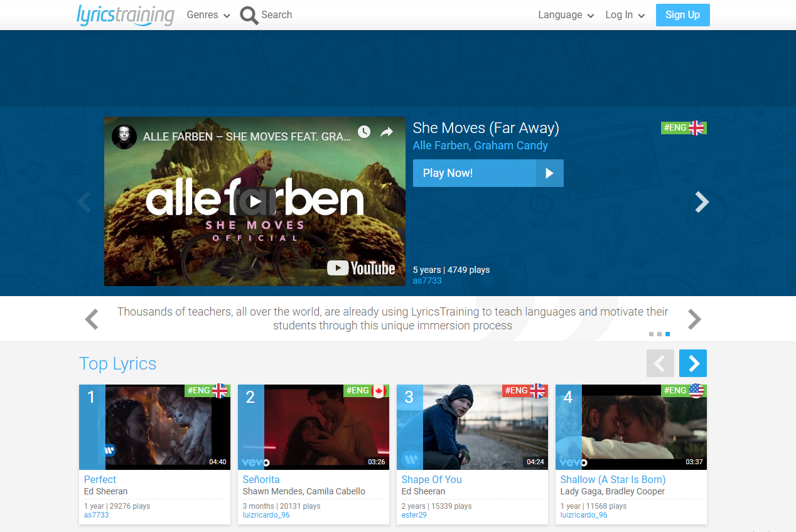Screen dimensions: 796x532
Task: Click the arrow on Play Now button
Action: click(x=550, y=173)
